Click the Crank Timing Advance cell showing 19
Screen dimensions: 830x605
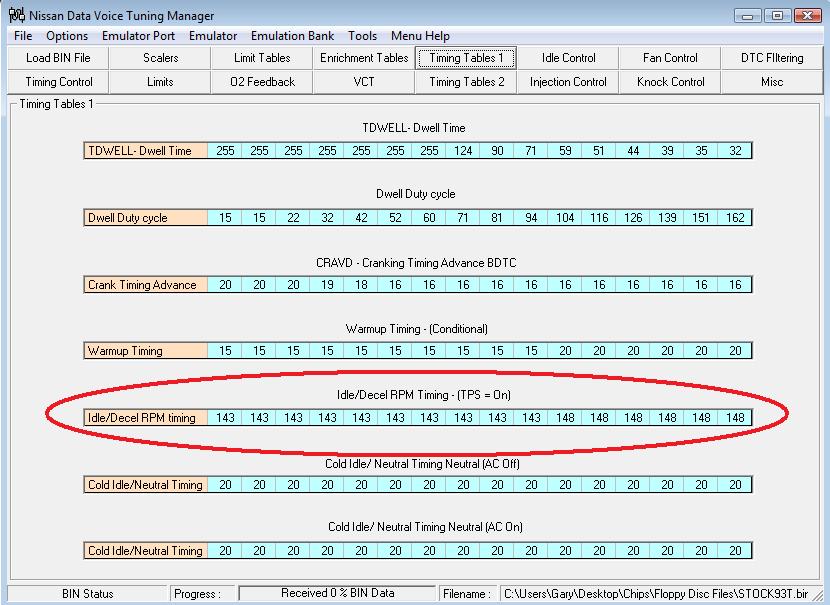[327, 285]
